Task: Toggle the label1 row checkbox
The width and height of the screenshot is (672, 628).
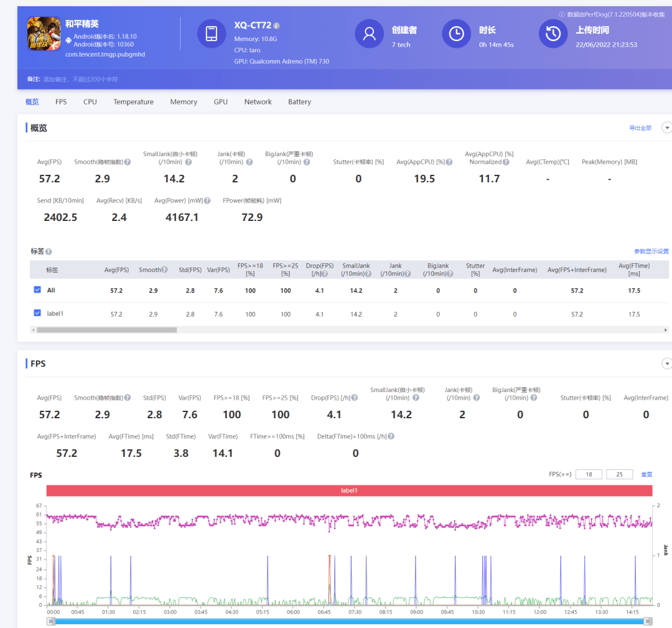Action: (x=37, y=313)
